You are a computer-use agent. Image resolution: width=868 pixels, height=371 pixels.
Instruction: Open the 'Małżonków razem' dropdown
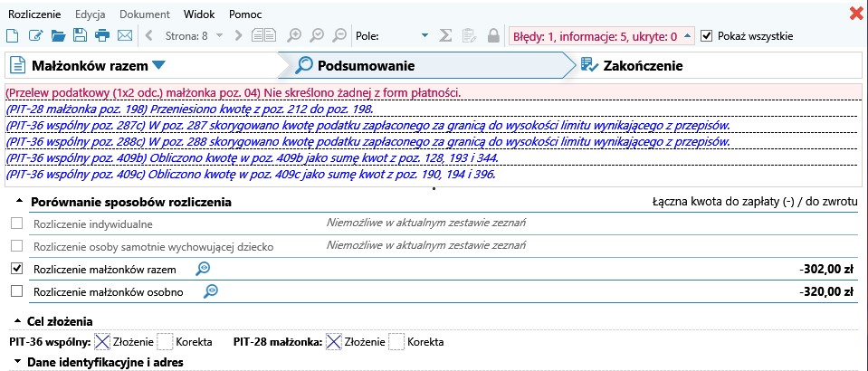coord(159,65)
